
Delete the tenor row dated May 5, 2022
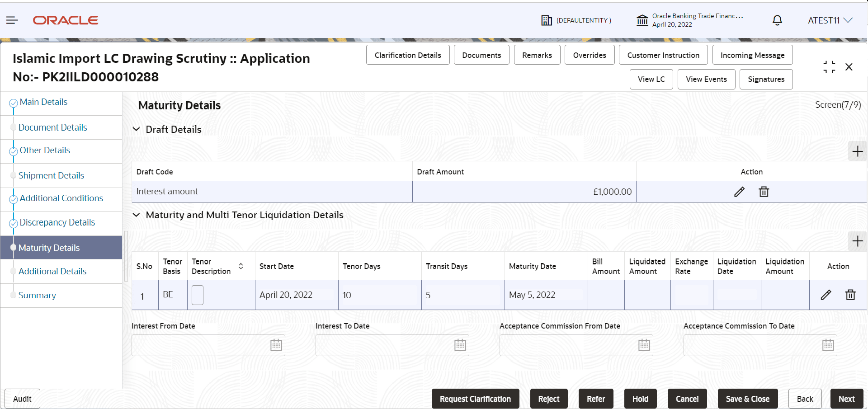[x=850, y=295]
